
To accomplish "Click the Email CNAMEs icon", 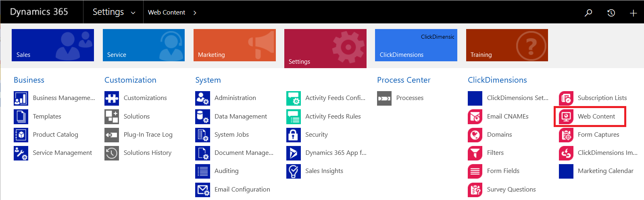I will [475, 117].
